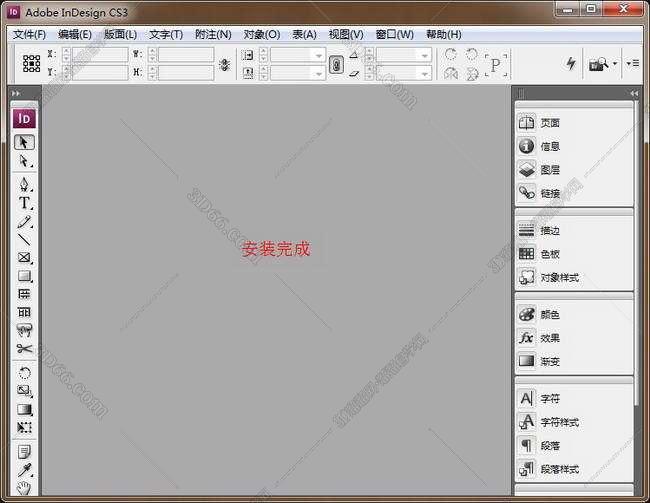
Task: Open the Stroke panel (描边)
Action: coord(538,230)
